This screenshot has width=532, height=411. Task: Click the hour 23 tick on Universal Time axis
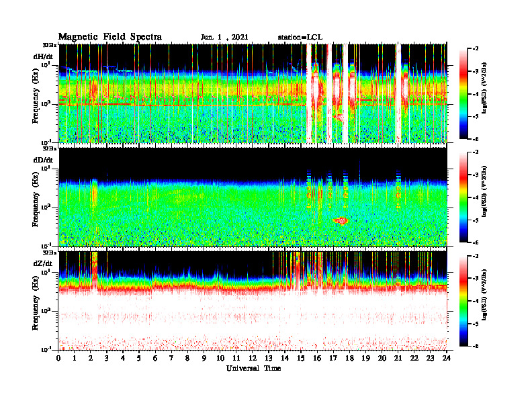tap(430, 359)
